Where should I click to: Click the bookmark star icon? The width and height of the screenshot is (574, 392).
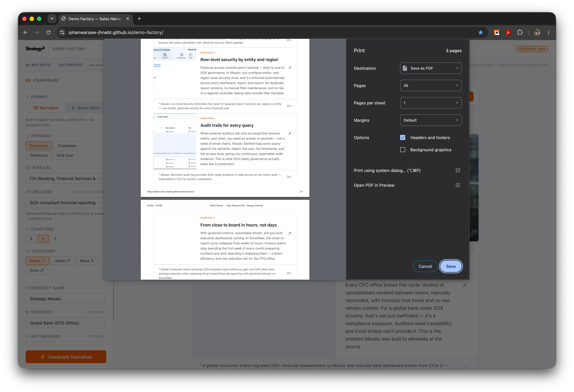(x=480, y=32)
